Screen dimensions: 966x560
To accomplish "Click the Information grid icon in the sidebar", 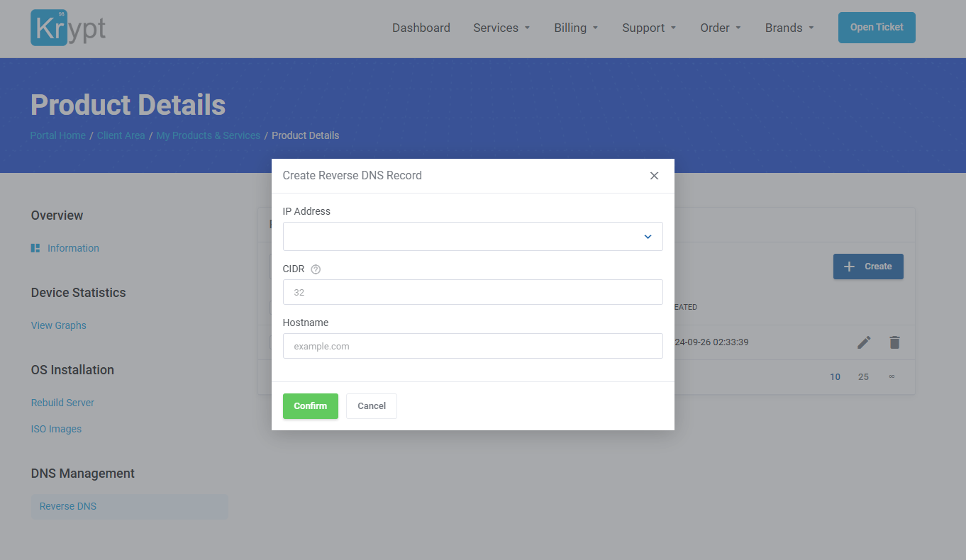I will click(x=35, y=248).
